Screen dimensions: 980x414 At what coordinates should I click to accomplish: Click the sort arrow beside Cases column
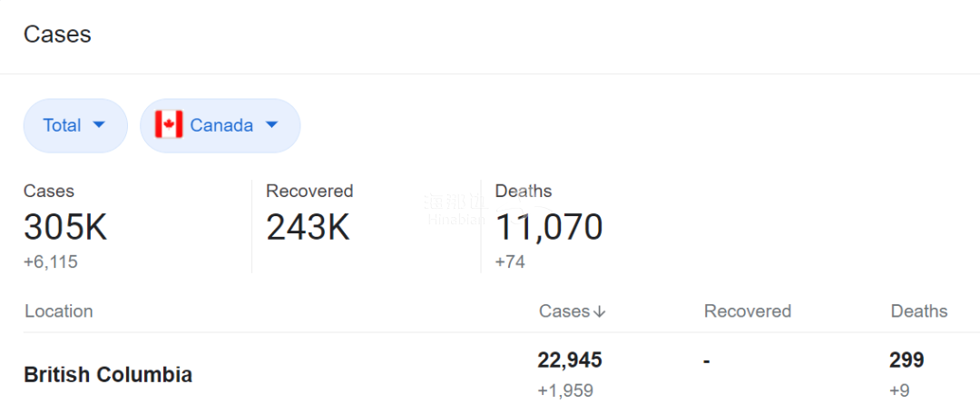pyautogui.click(x=599, y=312)
